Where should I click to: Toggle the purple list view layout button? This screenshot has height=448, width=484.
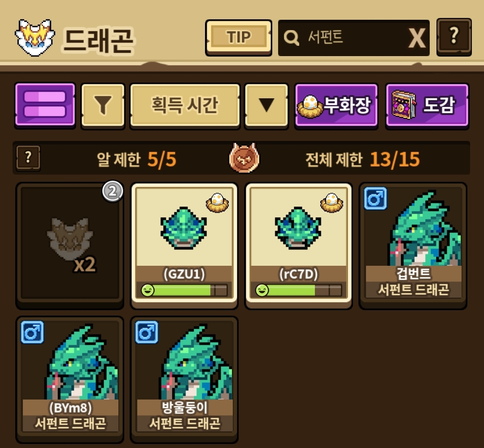(x=45, y=105)
